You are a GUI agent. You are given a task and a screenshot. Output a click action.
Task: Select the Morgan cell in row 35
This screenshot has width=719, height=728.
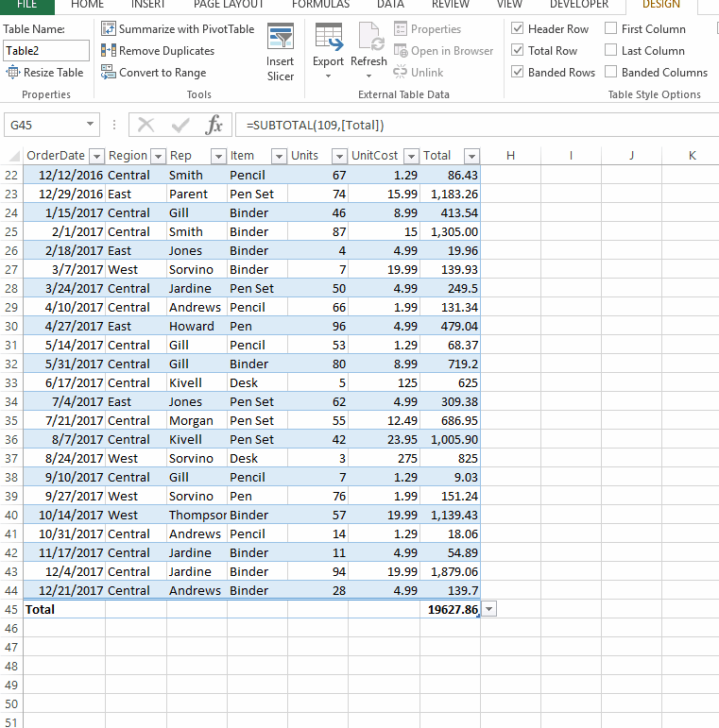[x=197, y=420]
